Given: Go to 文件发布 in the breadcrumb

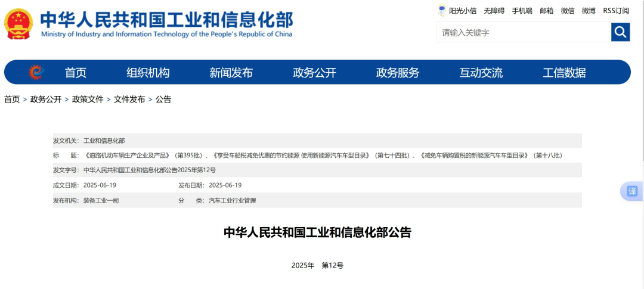Looking at the screenshot, I should click(x=129, y=100).
